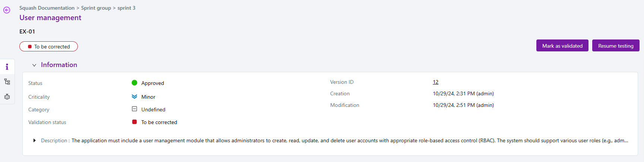Click the User management title
The width and height of the screenshot is (644, 162).
coord(50,18)
